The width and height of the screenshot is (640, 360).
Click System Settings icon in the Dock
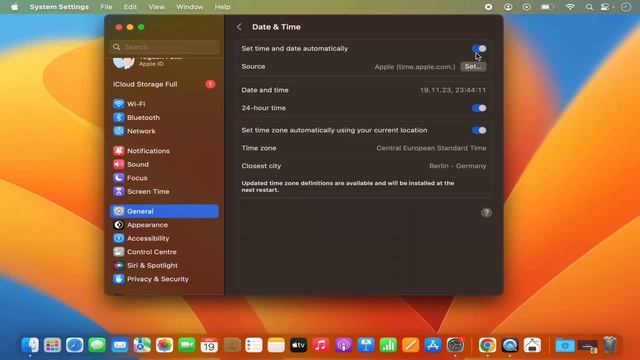456,345
